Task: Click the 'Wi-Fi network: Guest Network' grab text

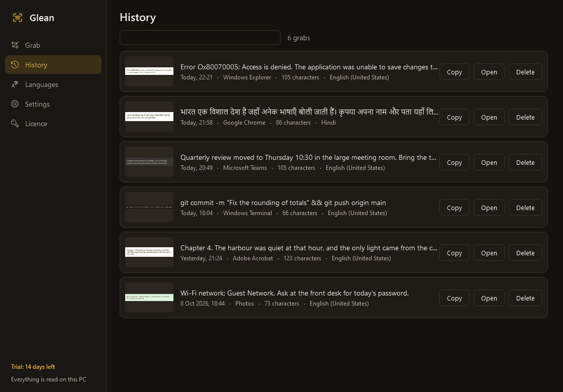Action: click(295, 293)
